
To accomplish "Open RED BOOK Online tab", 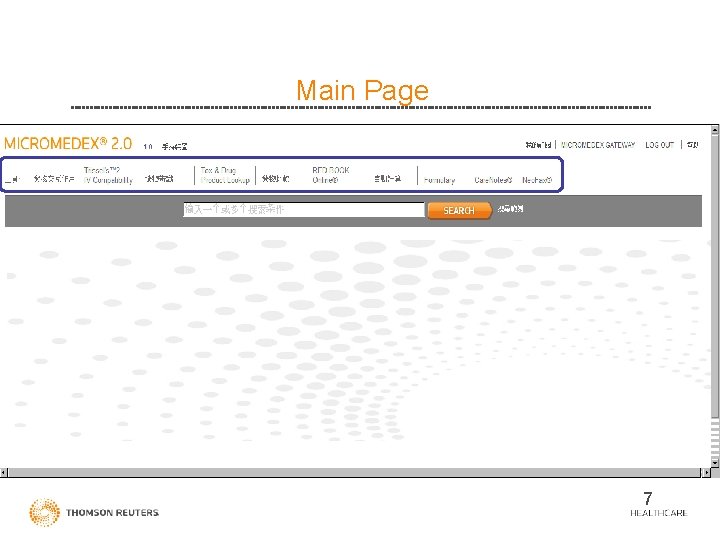I will [331, 175].
